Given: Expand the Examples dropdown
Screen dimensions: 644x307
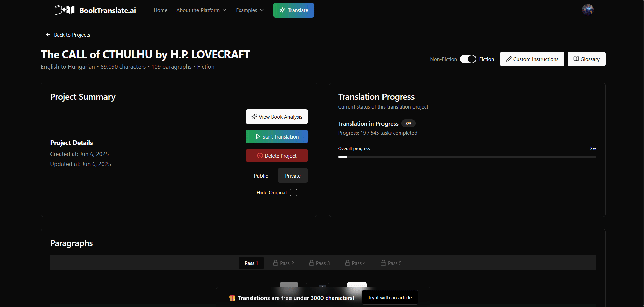Looking at the screenshot, I should point(250,10).
